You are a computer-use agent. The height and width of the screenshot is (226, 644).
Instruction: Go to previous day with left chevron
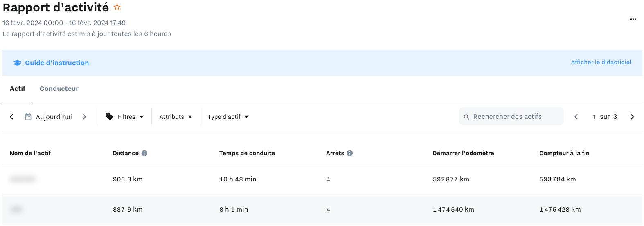point(11,117)
